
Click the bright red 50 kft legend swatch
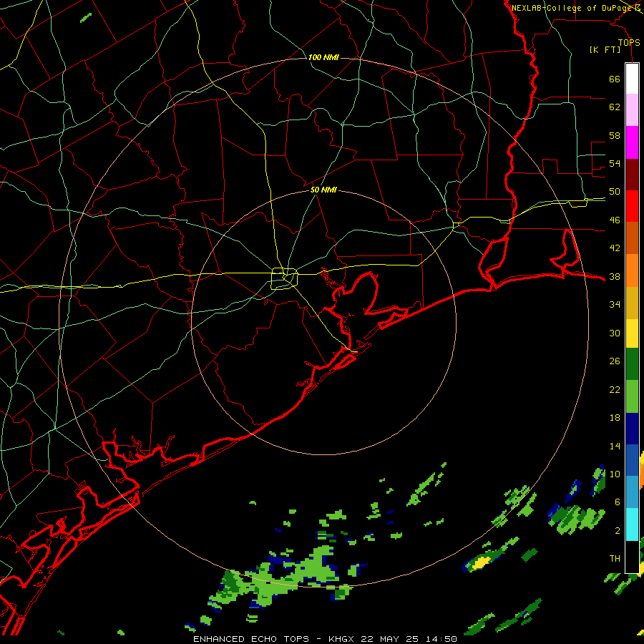pos(632,206)
